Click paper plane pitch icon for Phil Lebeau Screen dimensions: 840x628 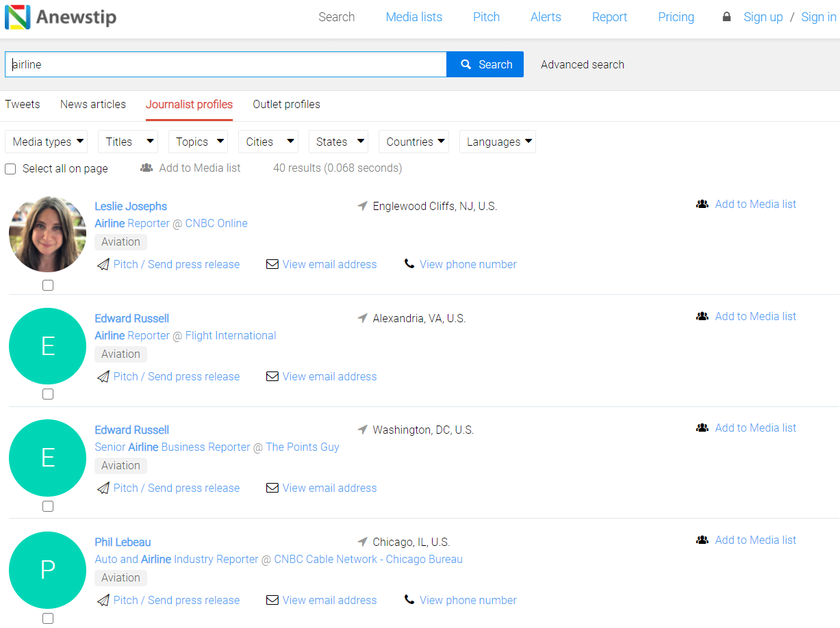(103, 600)
